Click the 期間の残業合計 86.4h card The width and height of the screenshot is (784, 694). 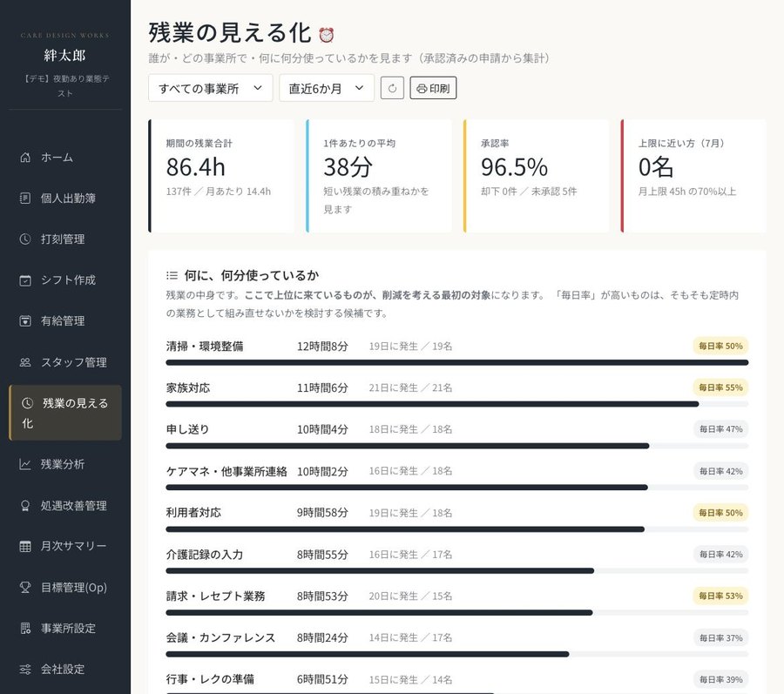point(221,176)
